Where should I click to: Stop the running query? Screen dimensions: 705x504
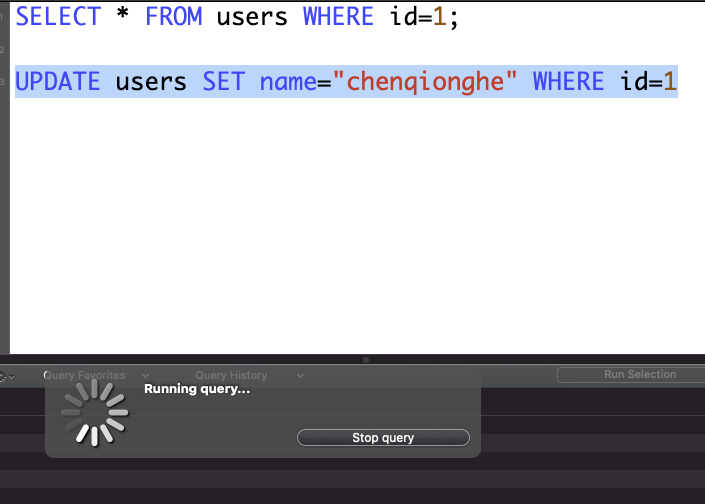pos(383,437)
